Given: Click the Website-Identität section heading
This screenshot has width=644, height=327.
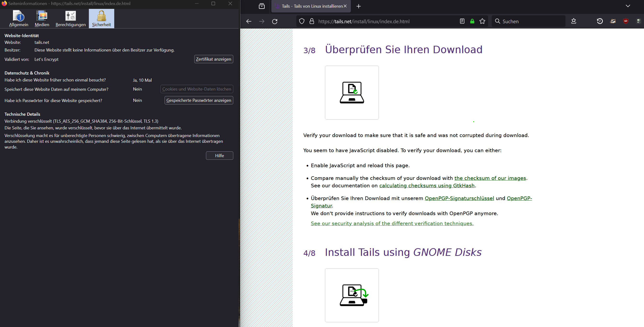Looking at the screenshot, I should click(x=22, y=35).
